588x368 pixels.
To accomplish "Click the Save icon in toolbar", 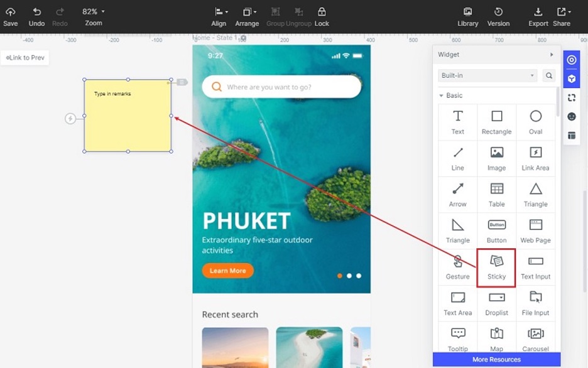I will 10,16.
